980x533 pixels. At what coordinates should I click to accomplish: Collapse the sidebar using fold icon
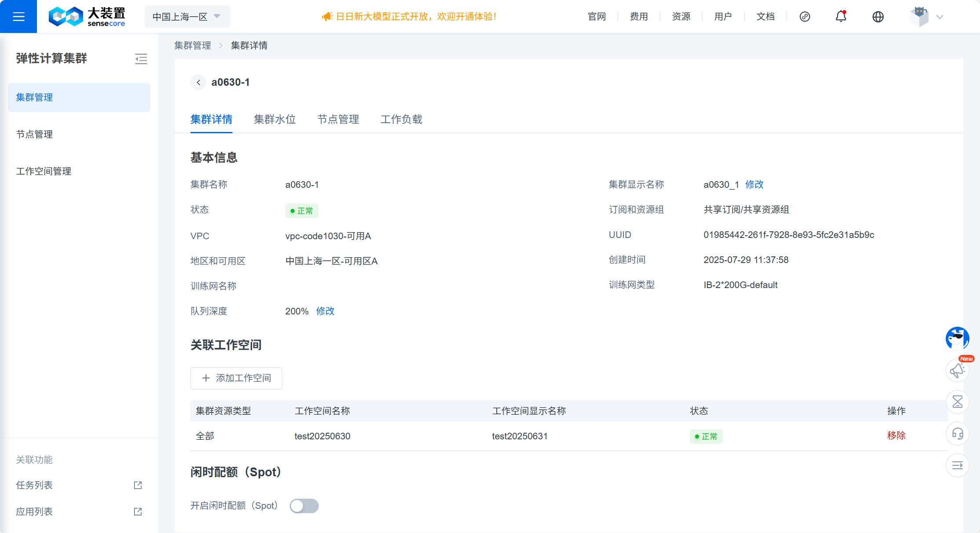[x=141, y=59]
